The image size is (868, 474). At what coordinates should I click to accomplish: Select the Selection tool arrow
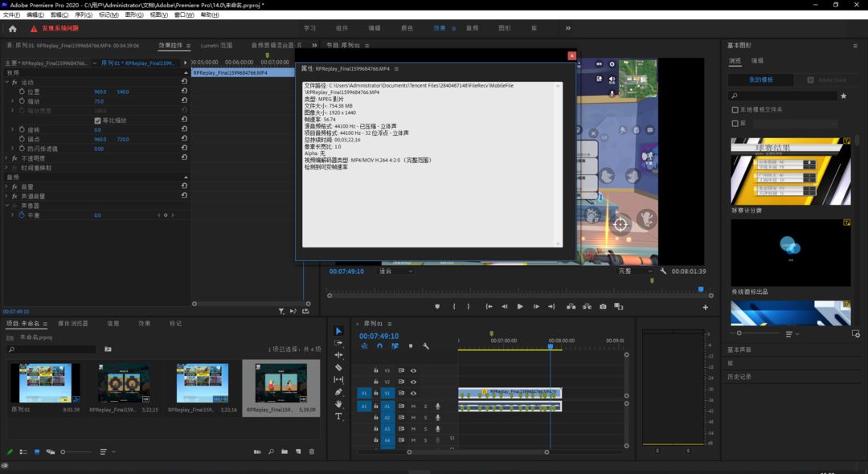(338, 331)
